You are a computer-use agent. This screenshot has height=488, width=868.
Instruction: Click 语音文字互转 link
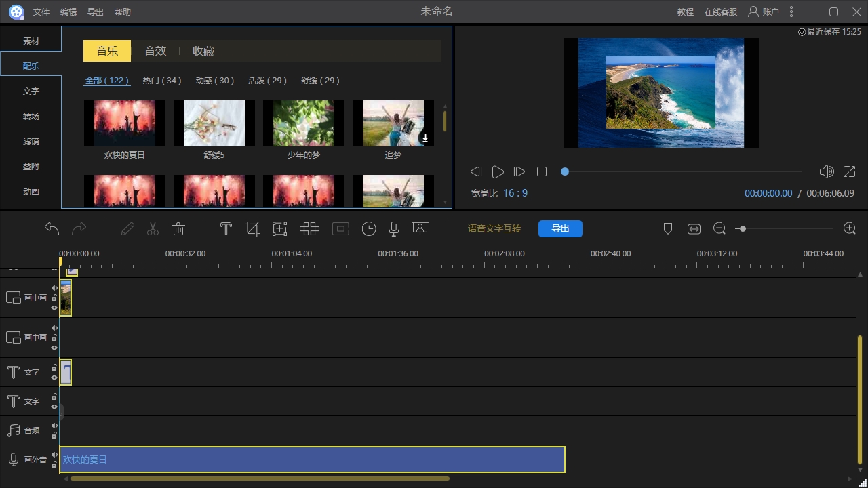[494, 228]
